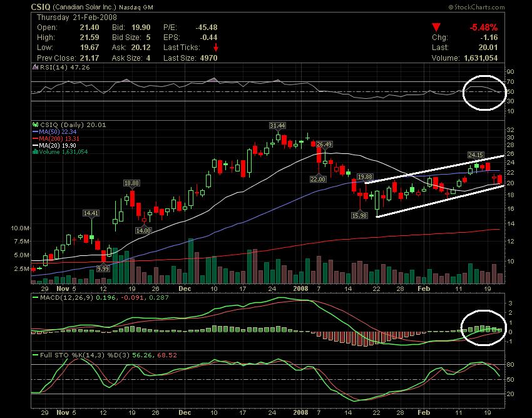Click the 19.88 price label on chart
532x418 pixels.
tap(365, 176)
